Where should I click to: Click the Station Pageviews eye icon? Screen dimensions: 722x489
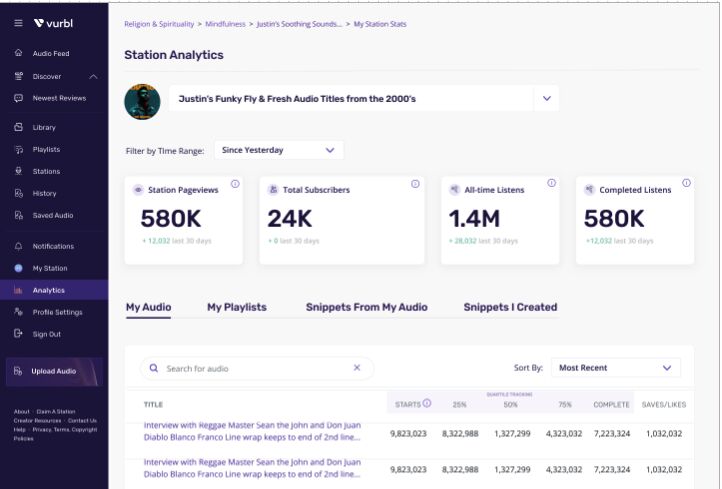pyautogui.click(x=138, y=190)
